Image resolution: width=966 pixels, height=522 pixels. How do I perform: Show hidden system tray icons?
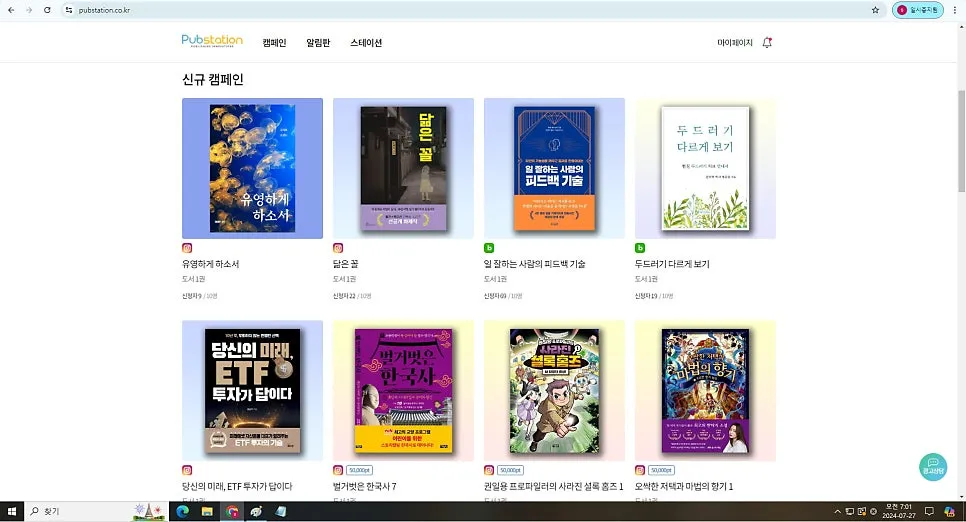coord(837,512)
